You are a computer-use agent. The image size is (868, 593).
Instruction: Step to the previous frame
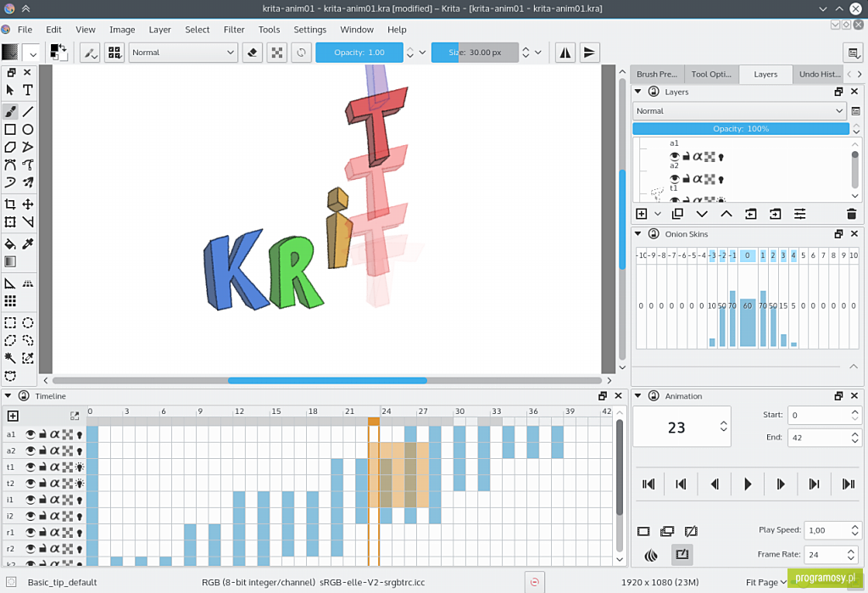715,484
